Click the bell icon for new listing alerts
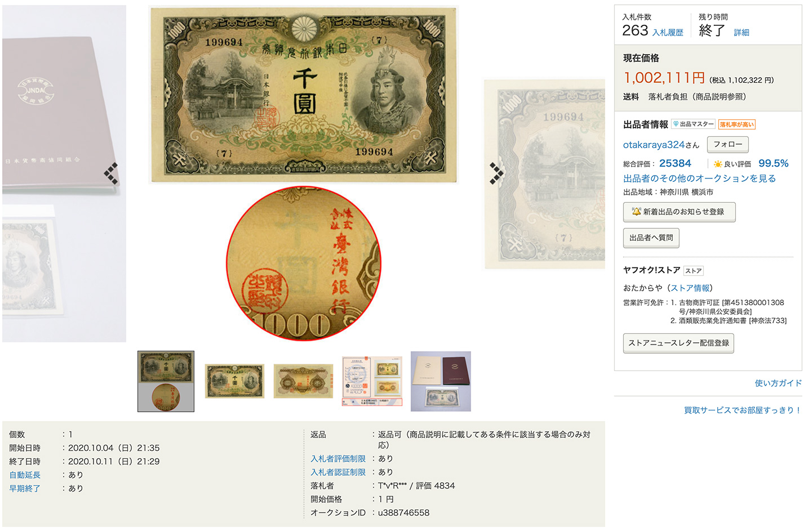 tap(637, 212)
